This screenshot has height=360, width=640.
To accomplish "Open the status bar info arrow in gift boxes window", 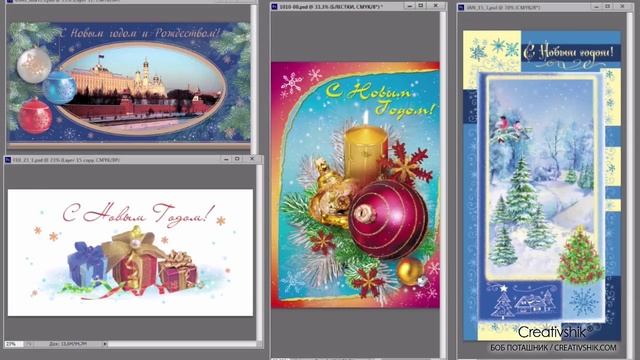I will tap(105, 344).
